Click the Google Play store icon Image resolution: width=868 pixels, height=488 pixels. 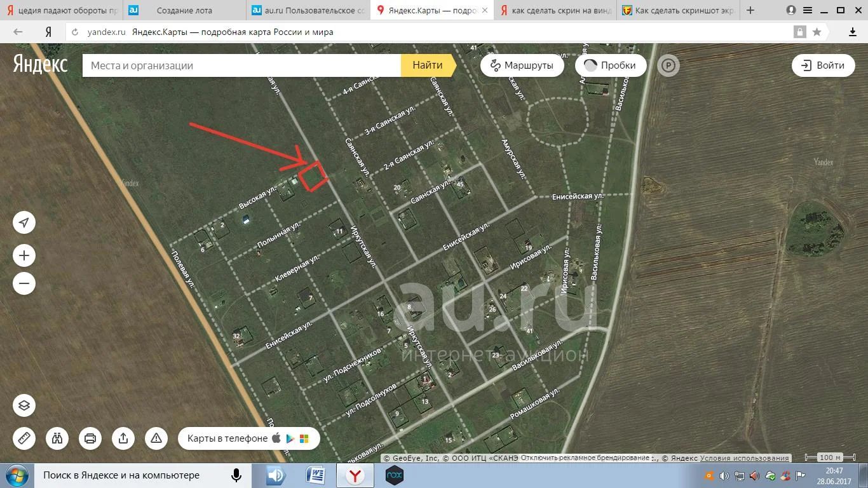tap(290, 438)
